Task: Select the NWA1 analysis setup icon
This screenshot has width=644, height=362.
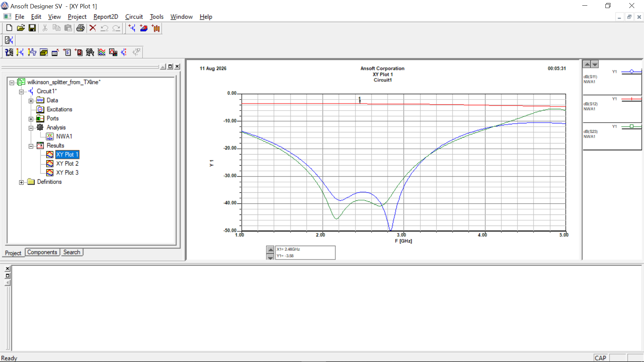Action: click(50, 136)
